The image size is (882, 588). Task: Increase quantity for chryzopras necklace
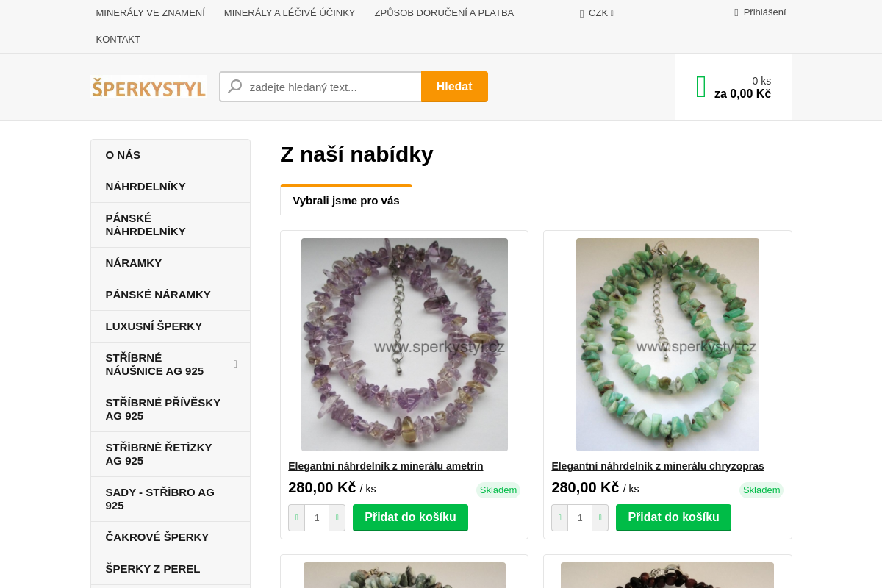coord(600,517)
